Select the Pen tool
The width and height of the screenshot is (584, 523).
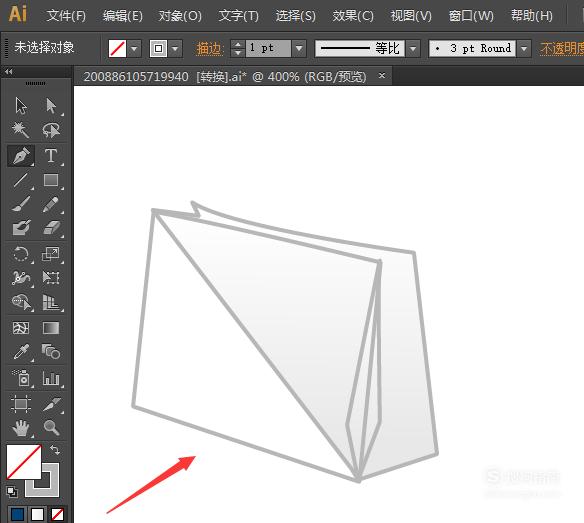pyautogui.click(x=21, y=155)
